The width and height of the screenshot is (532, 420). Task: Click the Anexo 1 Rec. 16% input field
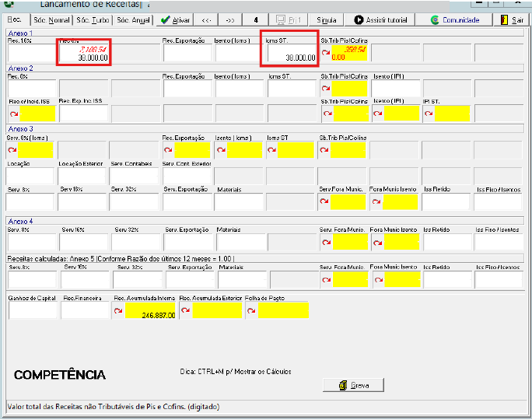pos(32,53)
